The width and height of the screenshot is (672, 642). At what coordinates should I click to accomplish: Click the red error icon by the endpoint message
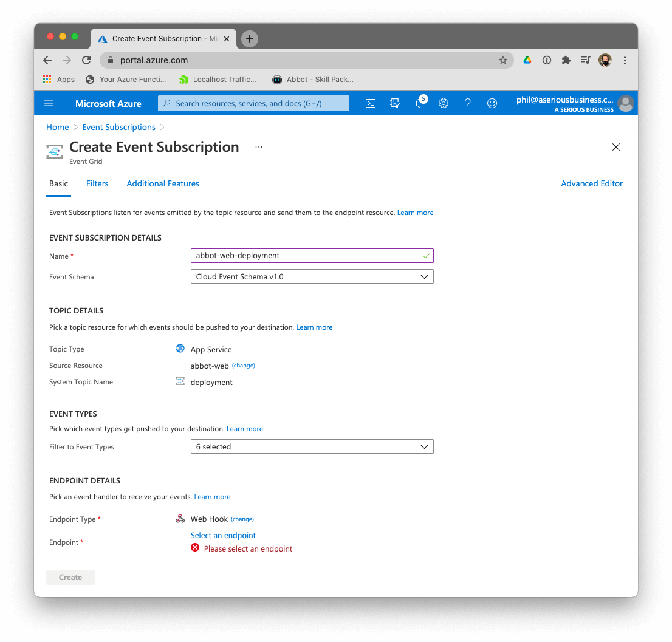click(x=195, y=548)
